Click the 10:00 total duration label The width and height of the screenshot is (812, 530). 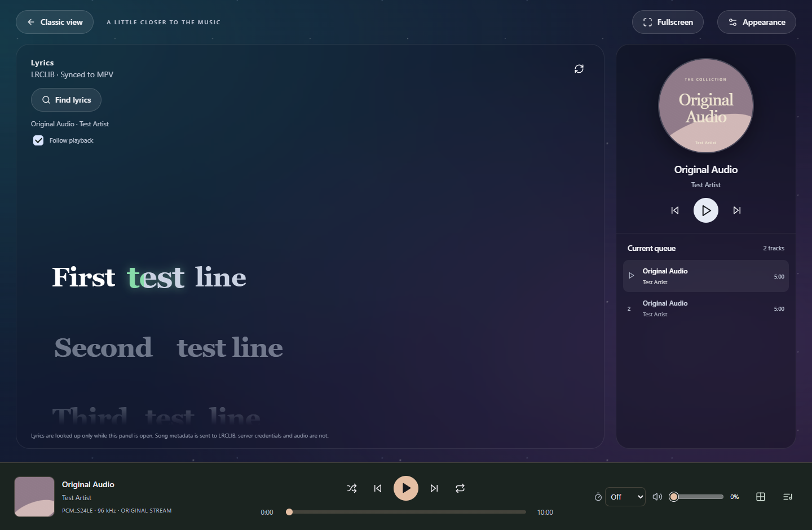click(x=545, y=513)
